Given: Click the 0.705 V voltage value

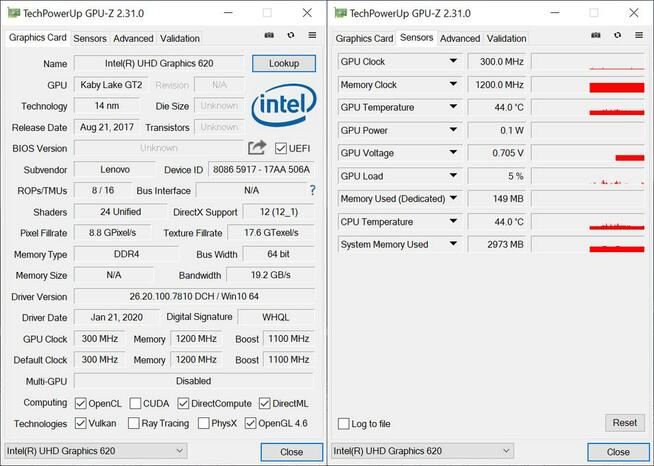Looking at the screenshot, I should pos(497,153).
